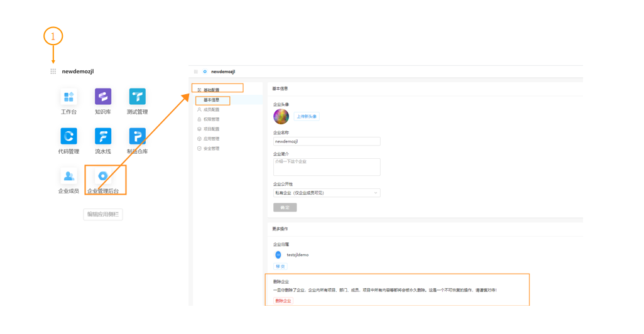Click the newdemozjl name above the app grid

point(78,72)
